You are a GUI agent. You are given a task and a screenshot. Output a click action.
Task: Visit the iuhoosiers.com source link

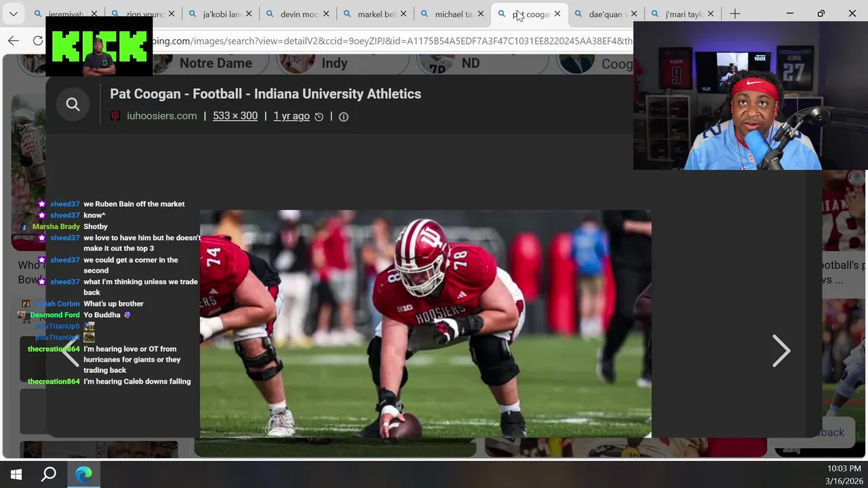(161, 116)
